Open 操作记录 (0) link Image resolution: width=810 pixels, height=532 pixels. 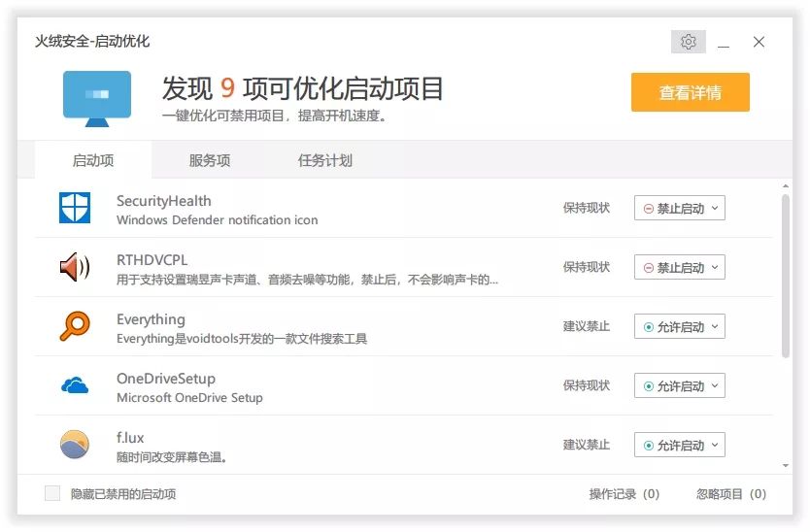coord(624,494)
